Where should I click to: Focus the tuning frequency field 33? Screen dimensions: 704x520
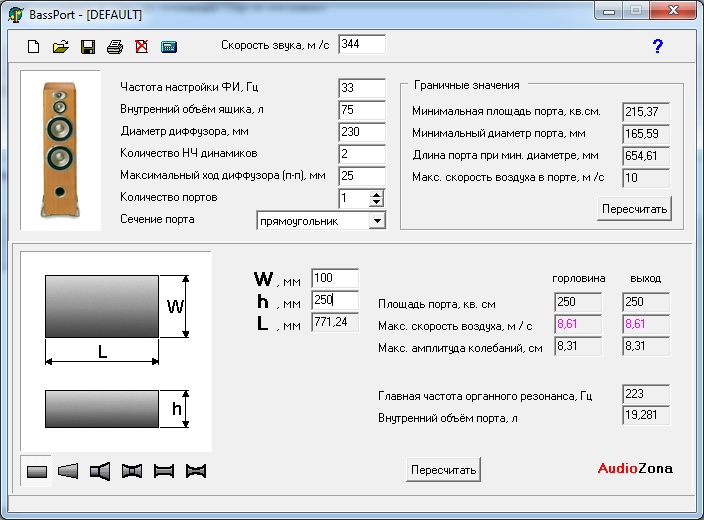click(362, 88)
